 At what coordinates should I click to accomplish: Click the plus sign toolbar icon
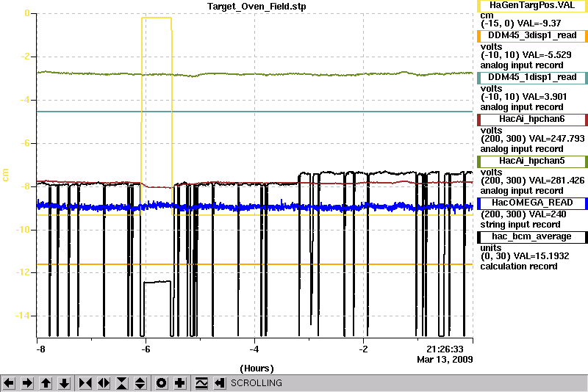click(x=180, y=383)
